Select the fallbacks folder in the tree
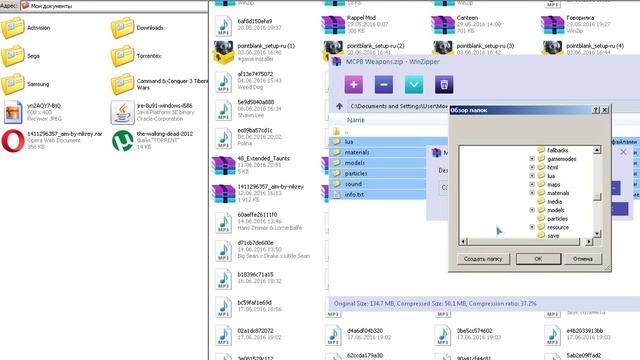The width and height of the screenshot is (640, 360). [553, 150]
